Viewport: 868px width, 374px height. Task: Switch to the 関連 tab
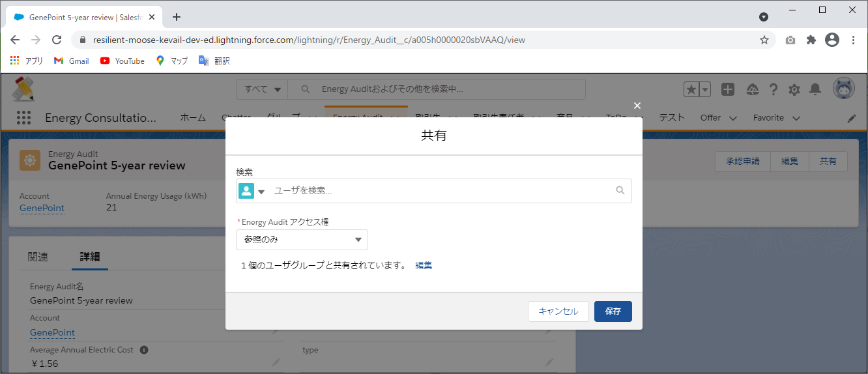coord(38,257)
